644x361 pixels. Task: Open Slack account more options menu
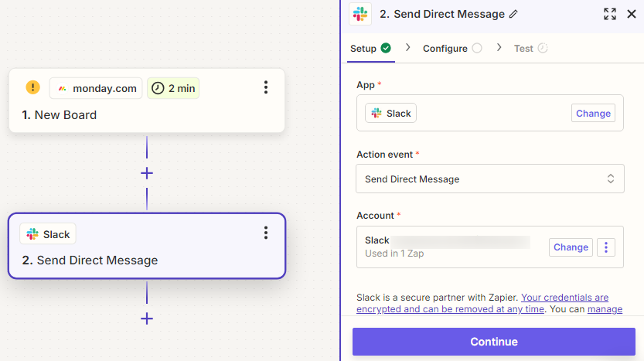tap(606, 247)
